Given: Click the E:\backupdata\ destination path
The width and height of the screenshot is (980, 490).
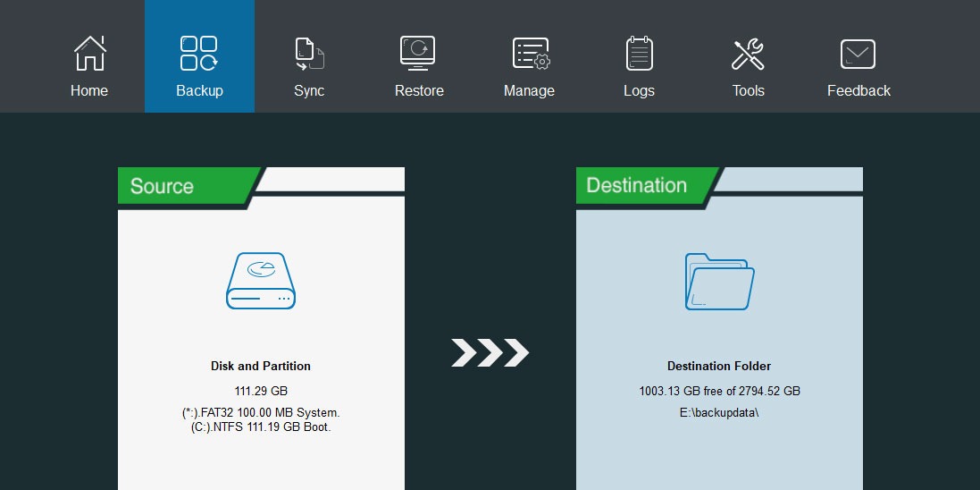Looking at the screenshot, I should [719, 413].
